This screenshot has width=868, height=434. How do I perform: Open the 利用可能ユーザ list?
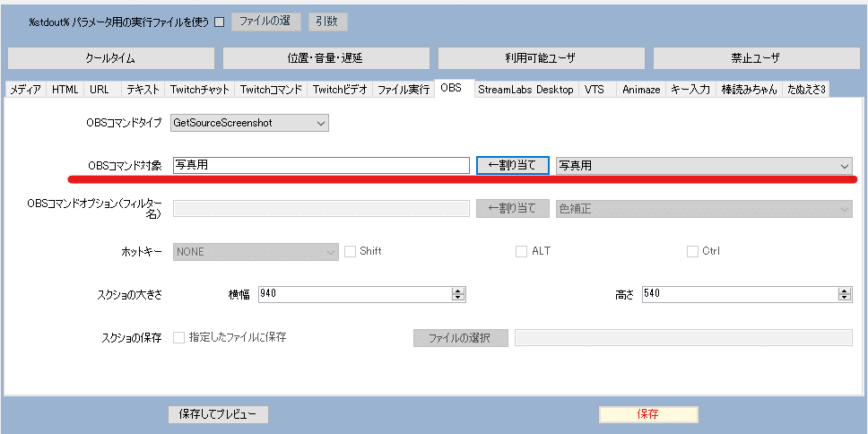click(542, 58)
